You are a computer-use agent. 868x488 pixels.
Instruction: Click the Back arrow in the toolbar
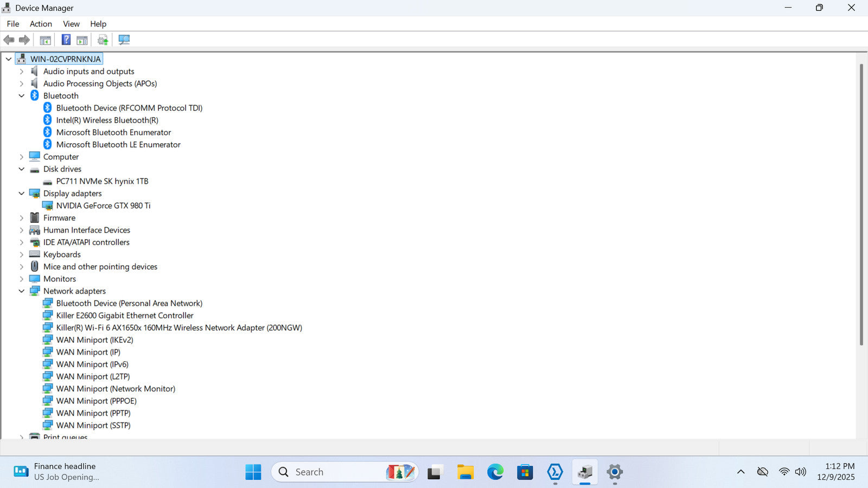click(x=9, y=40)
